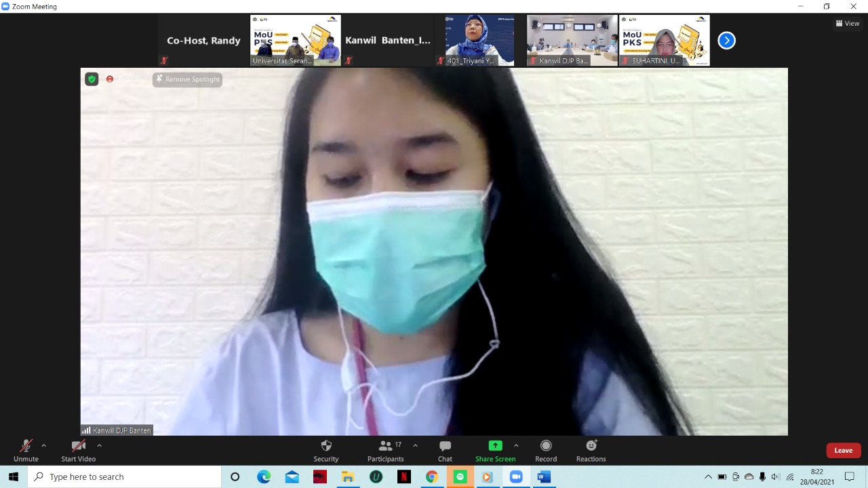Viewport: 868px width, 488px height.
Task: Expand audio options arrow beside Unmute
Action: tap(44, 445)
